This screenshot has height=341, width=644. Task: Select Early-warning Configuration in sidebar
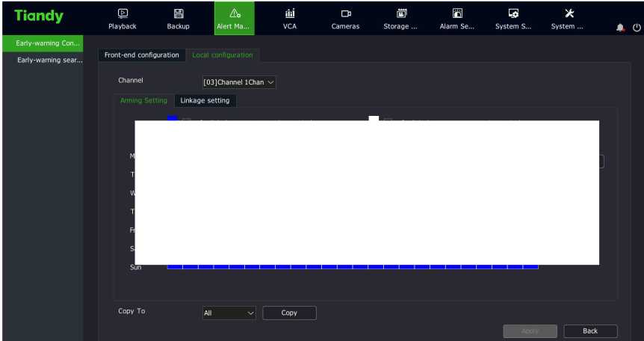43,43
